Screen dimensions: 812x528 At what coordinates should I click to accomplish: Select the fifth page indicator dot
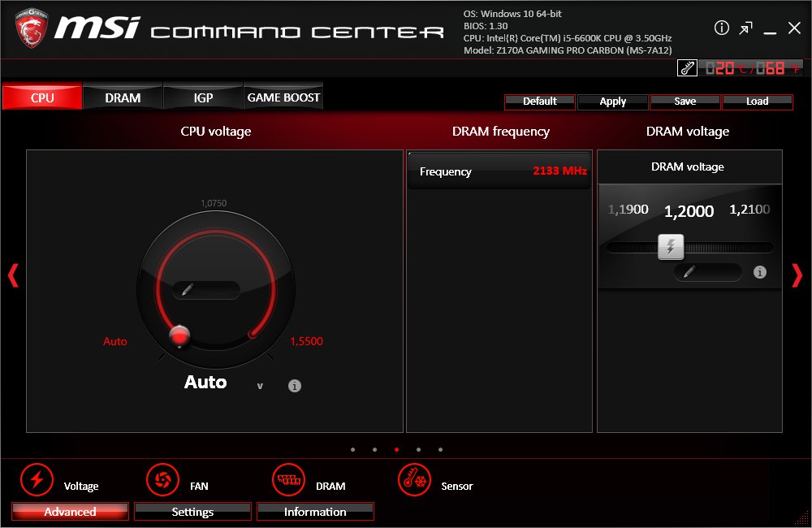tap(440, 449)
